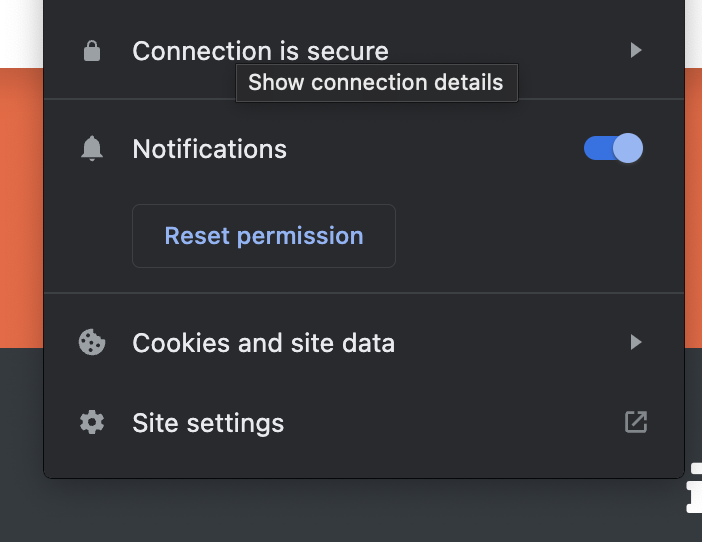Click the bell icon next to Notifications
Image resolution: width=702 pixels, height=542 pixels.
[92, 149]
